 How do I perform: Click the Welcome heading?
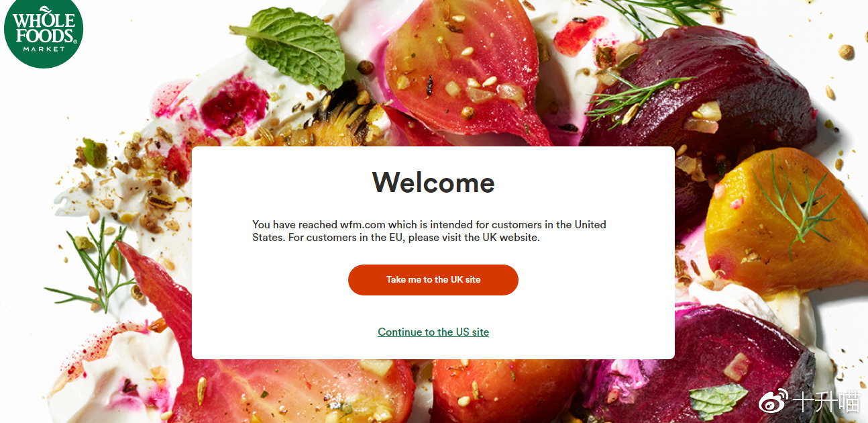pos(433,182)
